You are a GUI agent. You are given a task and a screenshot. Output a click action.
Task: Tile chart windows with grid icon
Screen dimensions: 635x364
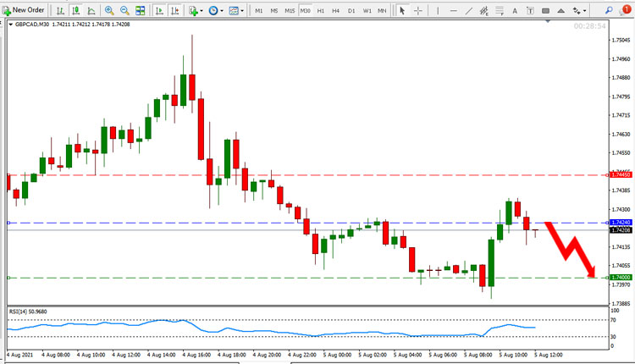click(140, 11)
